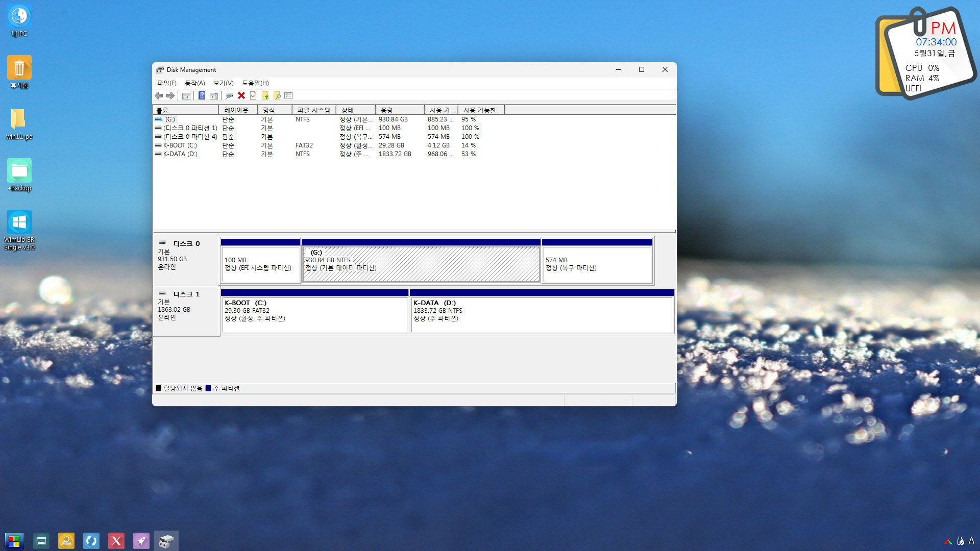The image size is (980, 551).
Task: Sort by the 파일 시스템 column header
Action: pyautogui.click(x=314, y=110)
